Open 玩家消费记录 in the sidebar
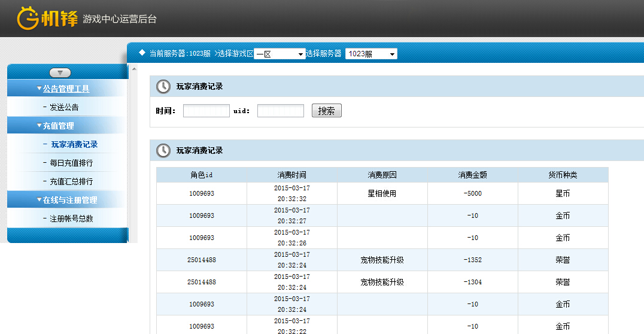 pos(74,144)
